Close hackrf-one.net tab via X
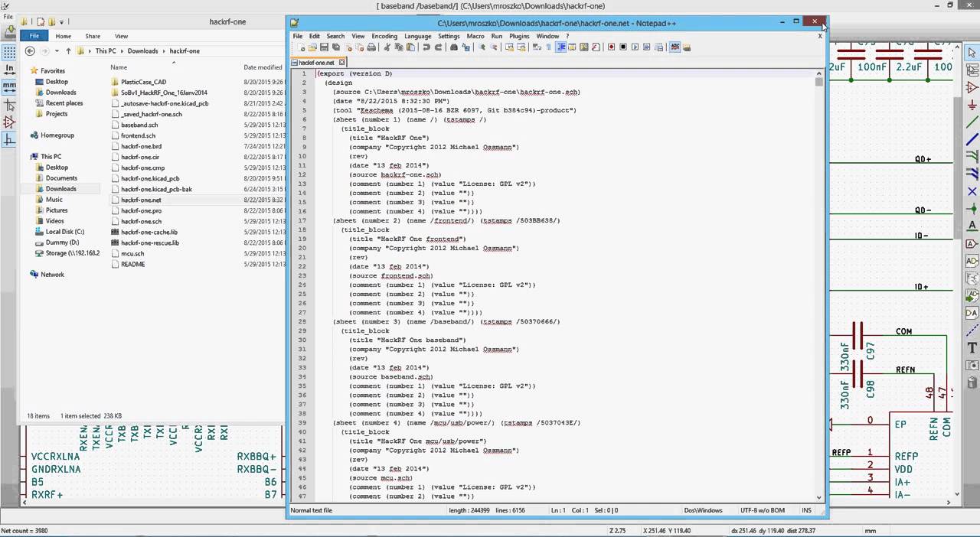Image resolution: width=980 pixels, height=537 pixels. 341,62
